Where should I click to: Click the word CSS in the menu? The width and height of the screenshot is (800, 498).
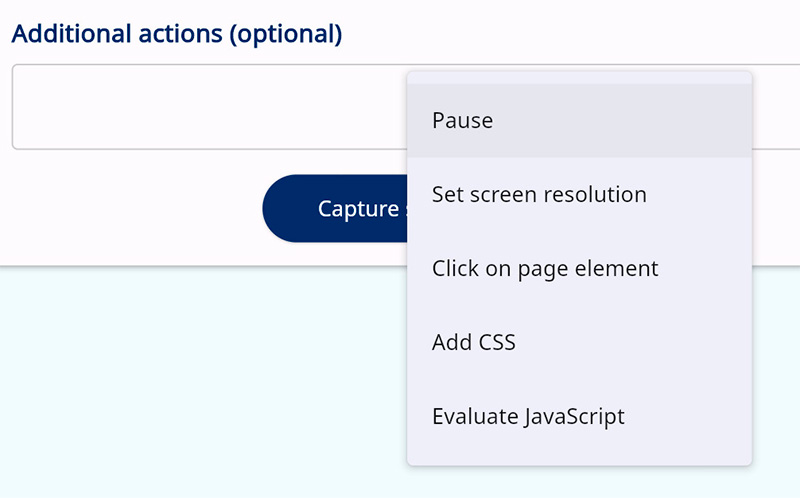tap(495, 342)
